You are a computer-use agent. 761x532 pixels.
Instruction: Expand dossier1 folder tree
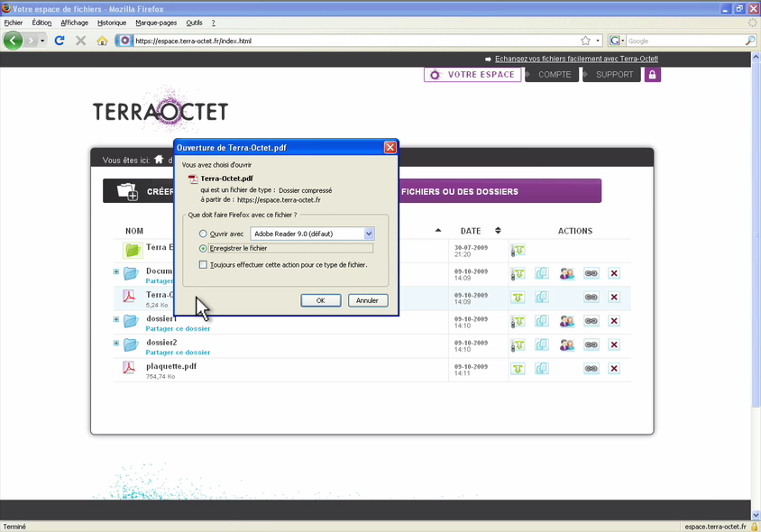[116, 319]
